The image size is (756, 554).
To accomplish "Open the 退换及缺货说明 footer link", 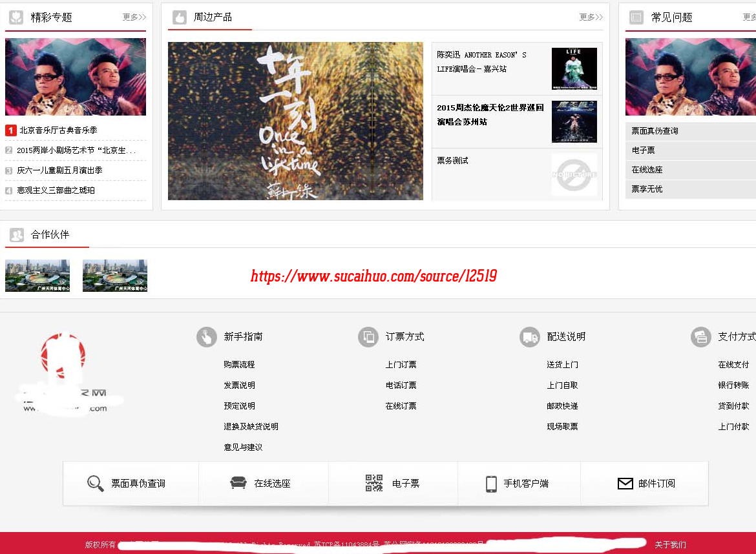I will [x=251, y=427].
